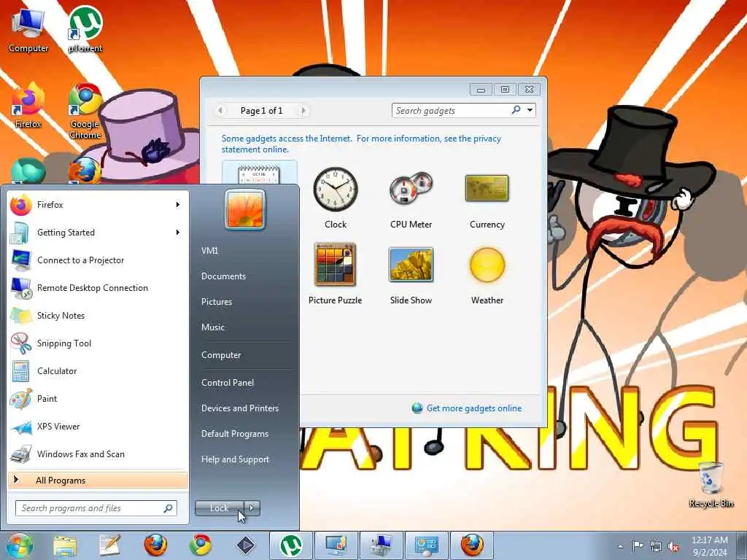The image size is (747, 560).
Task: Open the gadget search options dropdown arrow
Action: tap(530, 111)
